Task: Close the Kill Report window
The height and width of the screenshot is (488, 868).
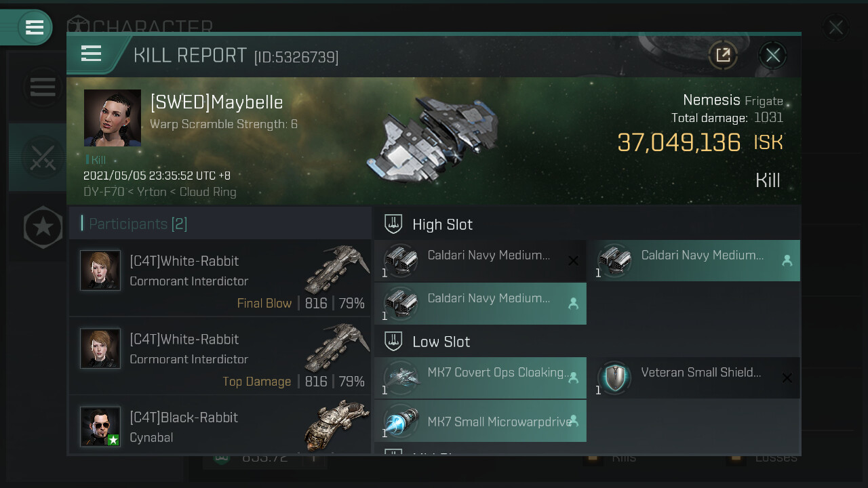Action: click(773, 55)
